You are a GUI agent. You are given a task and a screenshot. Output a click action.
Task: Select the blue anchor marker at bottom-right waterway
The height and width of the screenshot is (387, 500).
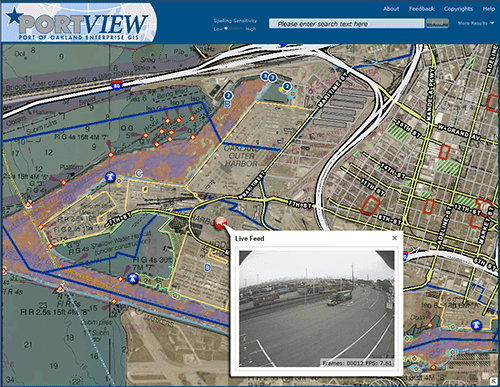pyautogui.click(x=477, y=325)
